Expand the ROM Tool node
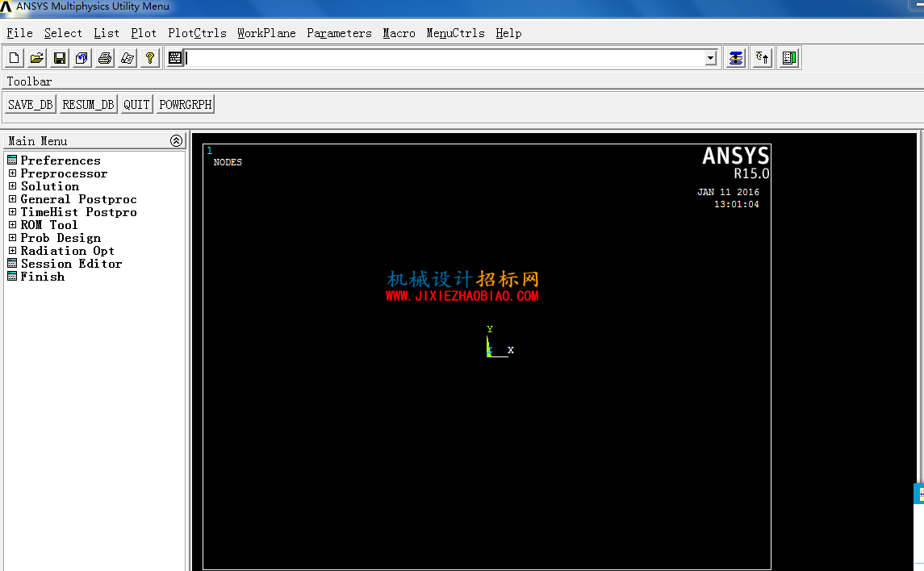Screen dimensions: 924x571 click(x=12, y=225)
